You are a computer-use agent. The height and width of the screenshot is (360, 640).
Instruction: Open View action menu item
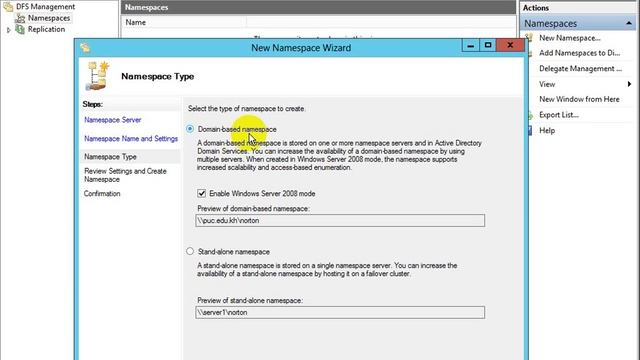547,84
